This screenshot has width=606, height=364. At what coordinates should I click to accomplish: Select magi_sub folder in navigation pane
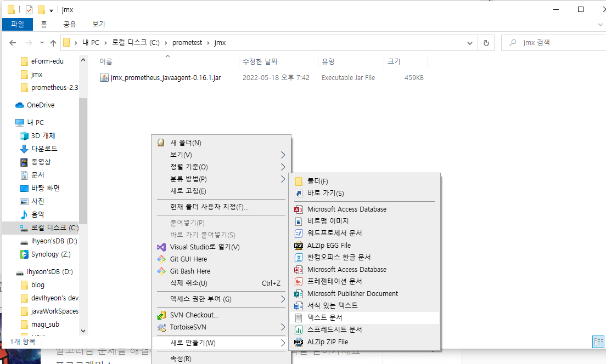click(x=45, y=324)
